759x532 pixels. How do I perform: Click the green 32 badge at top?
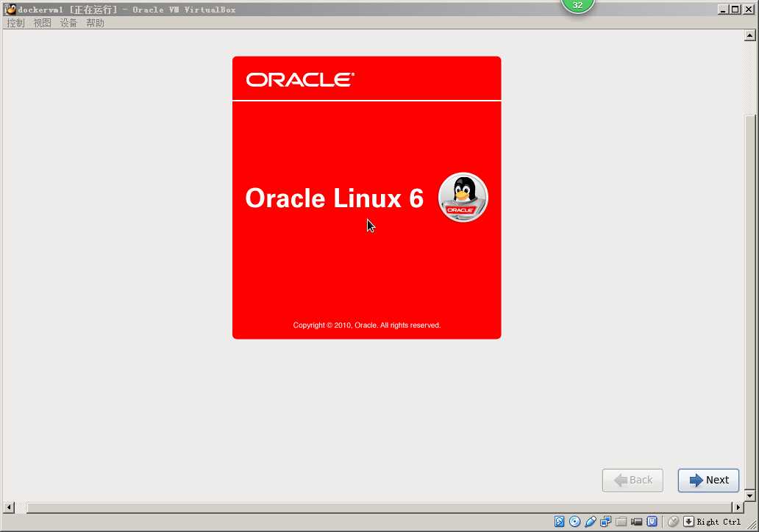click(x=577, y=6)
